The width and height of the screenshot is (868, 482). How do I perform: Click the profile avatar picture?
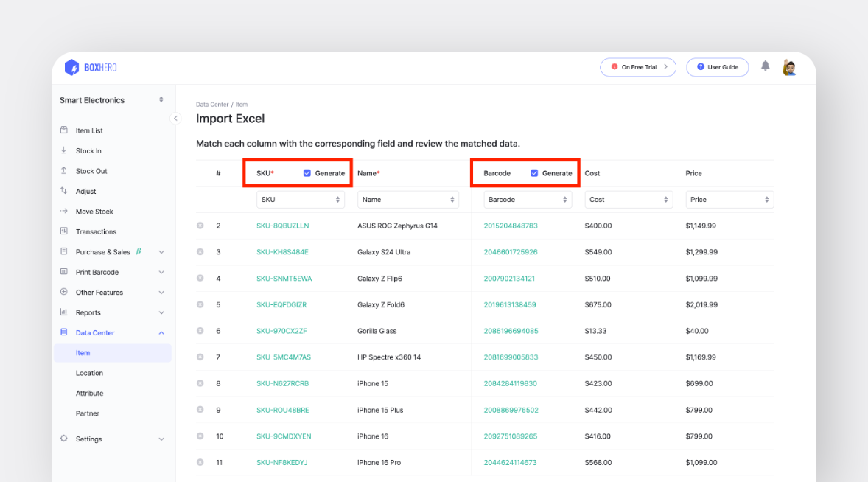click(x=790, y=66)
